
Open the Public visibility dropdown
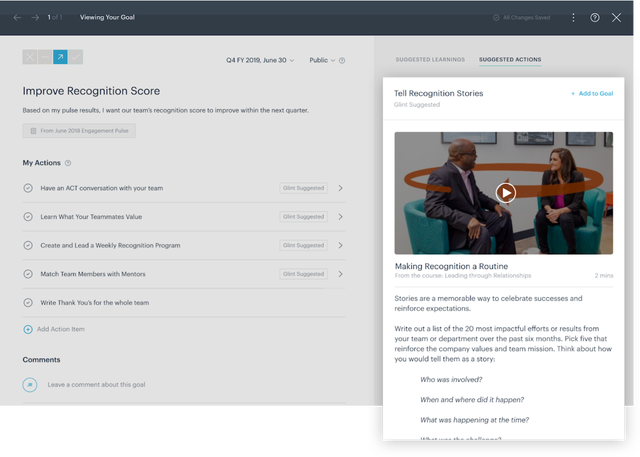pos(322,60)
